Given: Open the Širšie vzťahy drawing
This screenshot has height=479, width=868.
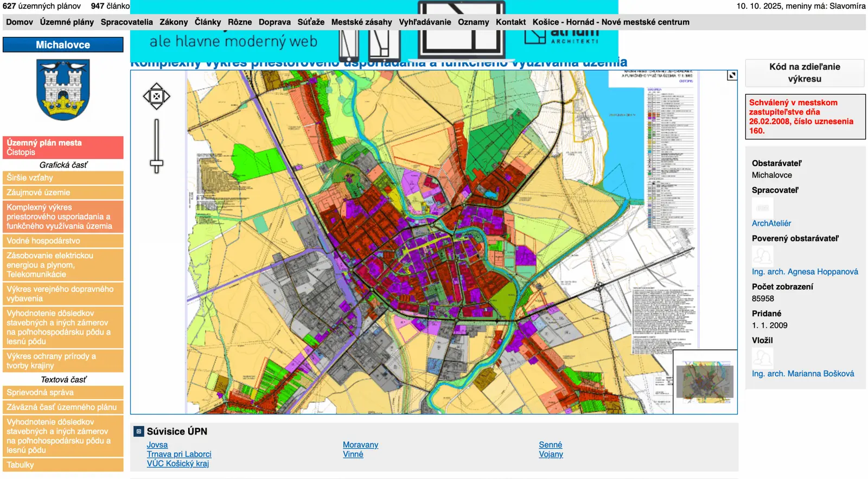Looking at the screenshot, I should tap(63, 178).
